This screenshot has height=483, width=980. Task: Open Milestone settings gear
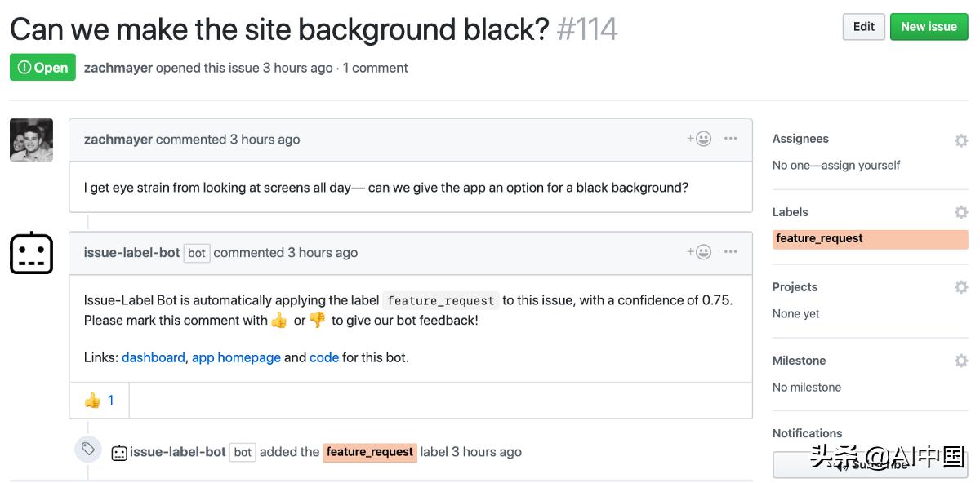tap(961, 361)
